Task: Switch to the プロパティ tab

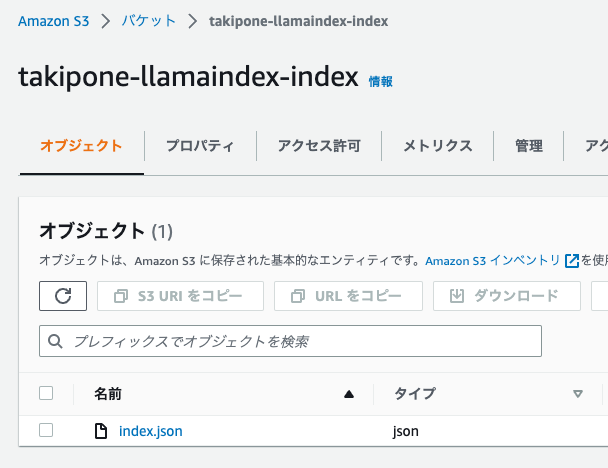Action: [200, 146]
